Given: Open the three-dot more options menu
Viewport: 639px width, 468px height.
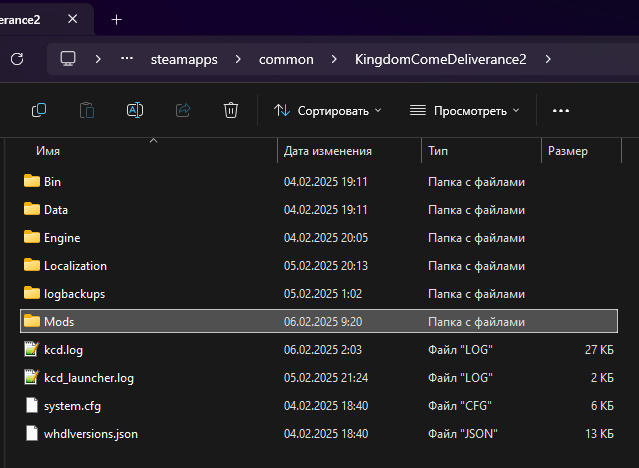Looking at the screenshot, I should pos(560,110).
